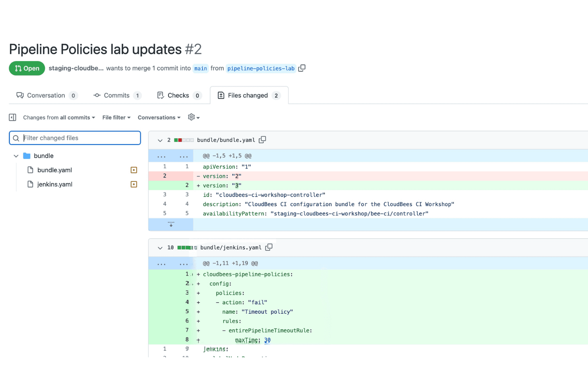The width and height of the screenshot is (588, 392).
Task: Click the bundle/jenkins.yaml file header name
Action: pyautogui.click(x=231, y=247)
